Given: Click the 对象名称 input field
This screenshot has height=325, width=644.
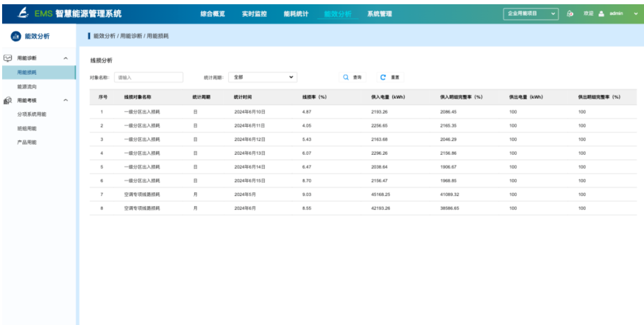Looking at the screenshot, I should (x=148, y=77).
